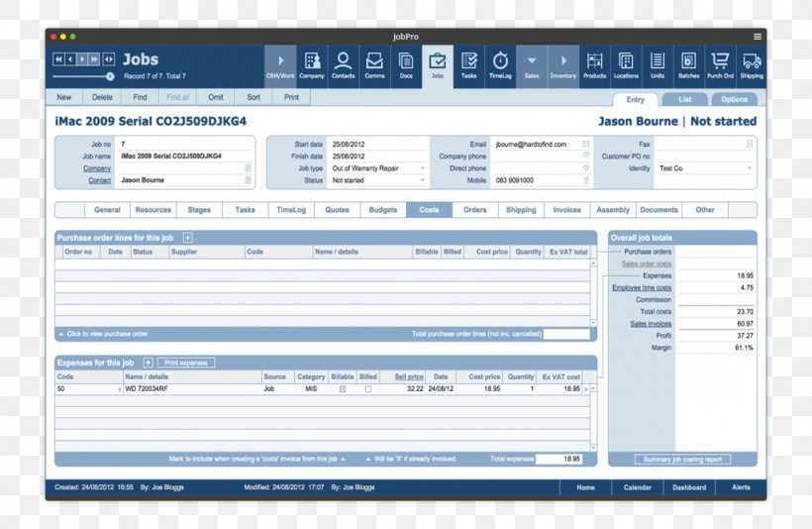Switch to the Resources tab
Viewport: 812px width, 529px height.
point(153,210)
